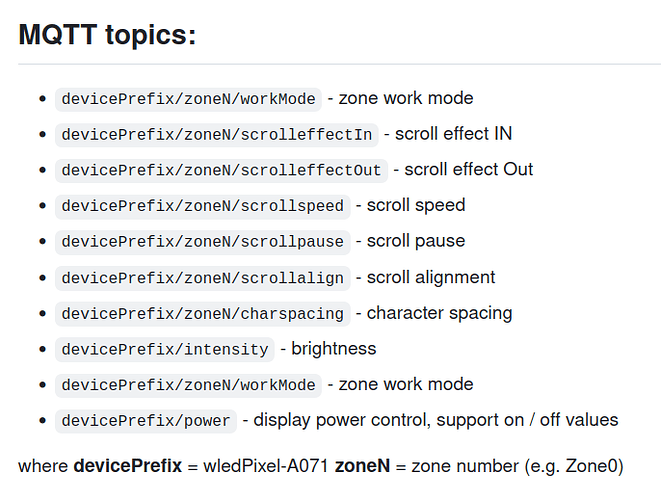661x500 pixels.
Task: Click the bold "zoneN" in the footer sentence
Action: 360,466
